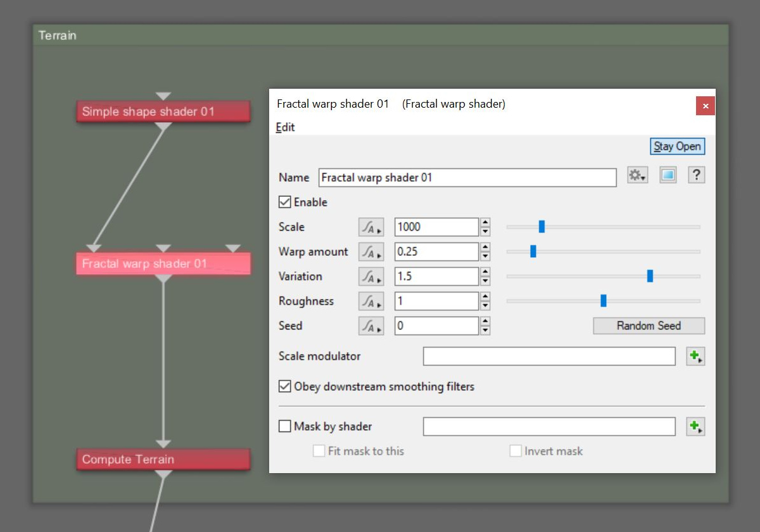The width and height of the screenshot is (760, 532).
Task: Open the Edit menu
Action: (285, 127)
